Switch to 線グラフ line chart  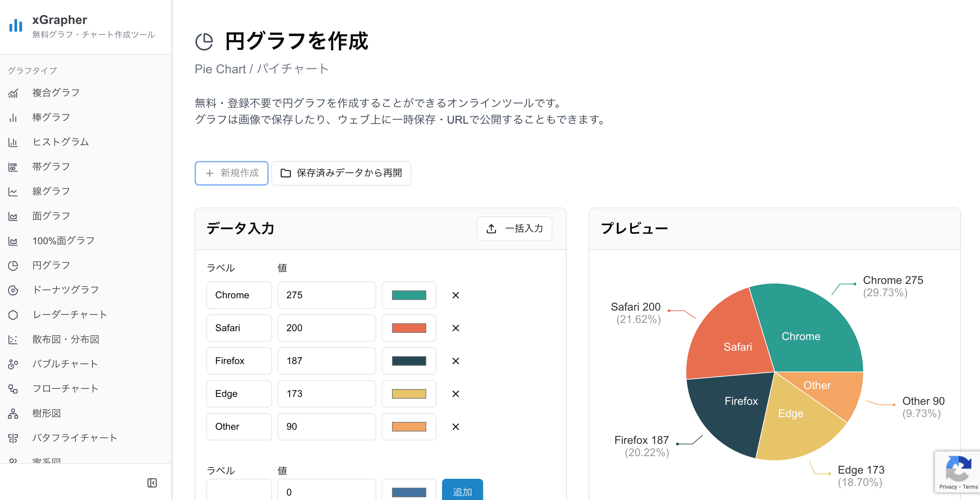coord(13,191)
